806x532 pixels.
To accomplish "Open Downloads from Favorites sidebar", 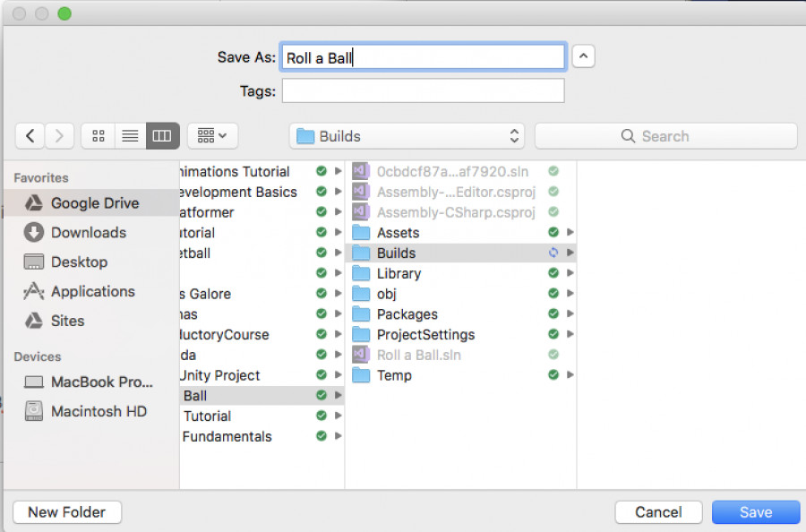I will pos(88,233).
